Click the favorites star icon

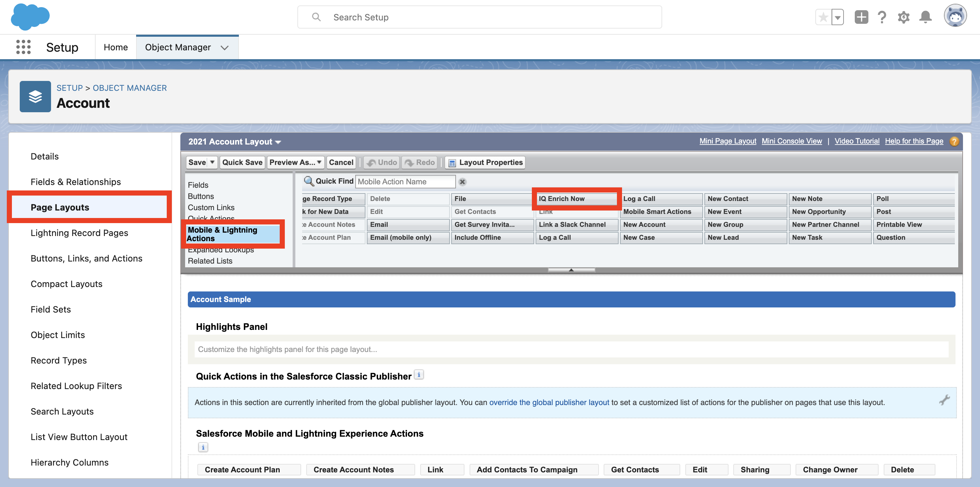pyautogui.click(x=823, y=17)
